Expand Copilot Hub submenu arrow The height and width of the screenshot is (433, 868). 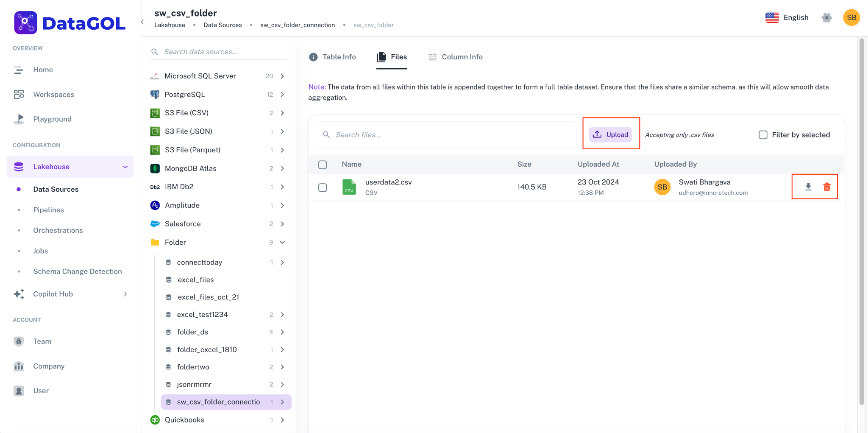click(125, 294)
